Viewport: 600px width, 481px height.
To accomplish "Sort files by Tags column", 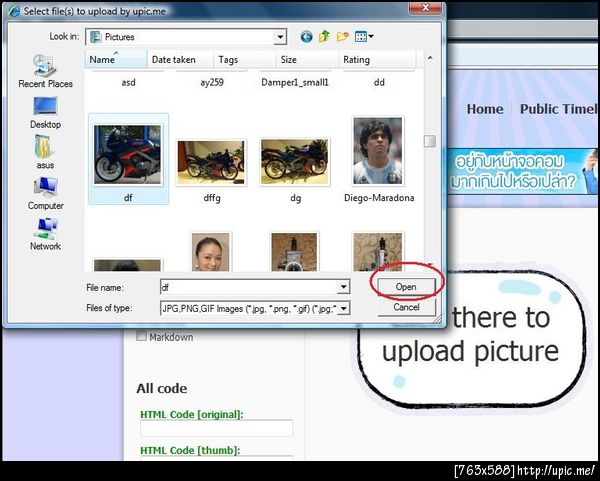I will 245,60.
